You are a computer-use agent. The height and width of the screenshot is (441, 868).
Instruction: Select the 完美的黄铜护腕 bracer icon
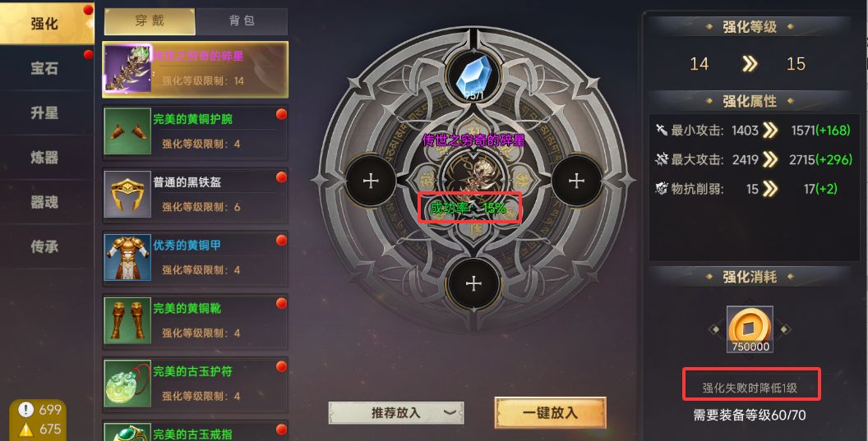127,131
